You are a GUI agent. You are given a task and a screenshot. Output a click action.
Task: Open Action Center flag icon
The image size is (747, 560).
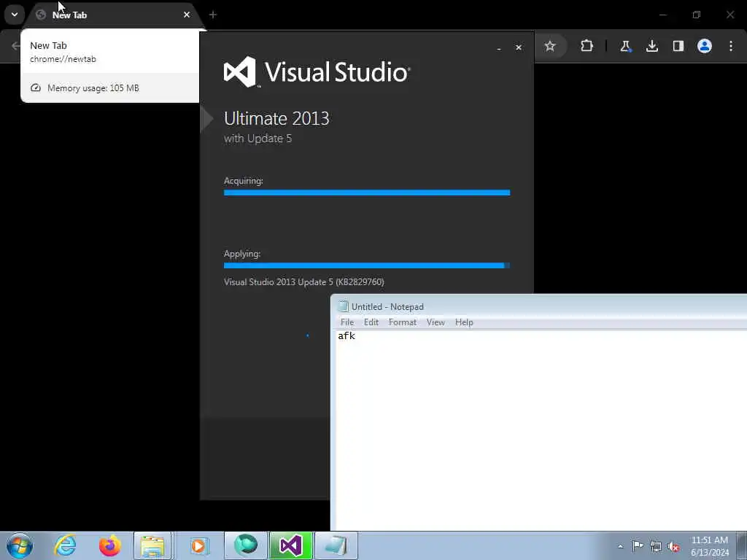[638, 546]
